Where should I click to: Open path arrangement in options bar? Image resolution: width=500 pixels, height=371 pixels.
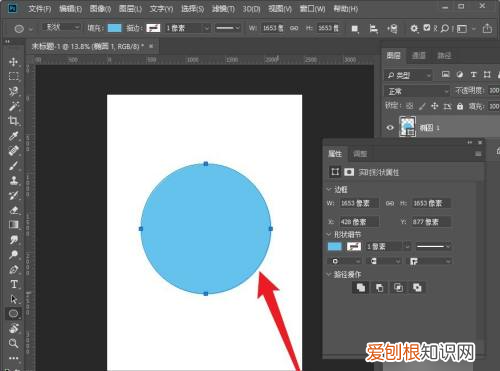(x=392, y=29)
